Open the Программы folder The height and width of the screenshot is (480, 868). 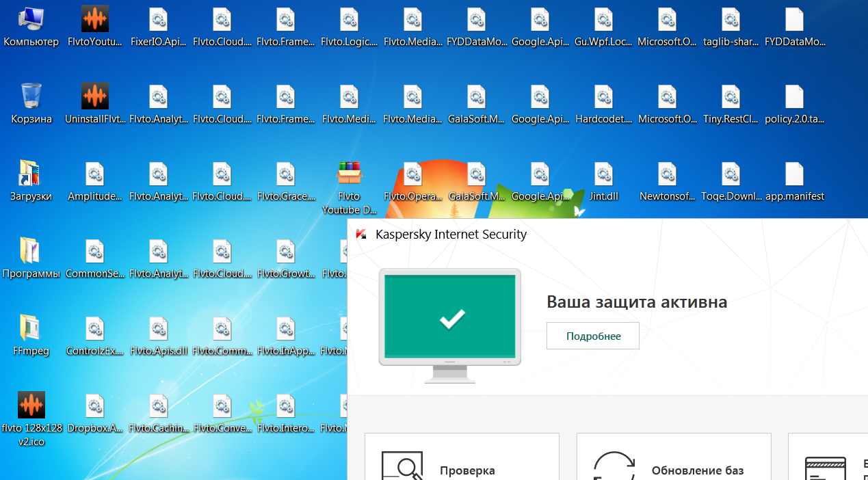(31, 259)
